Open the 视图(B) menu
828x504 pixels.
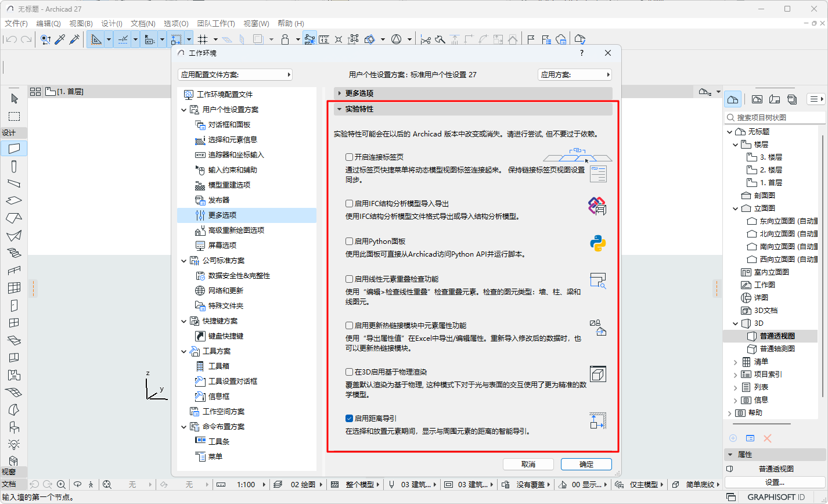pos(81,24)
